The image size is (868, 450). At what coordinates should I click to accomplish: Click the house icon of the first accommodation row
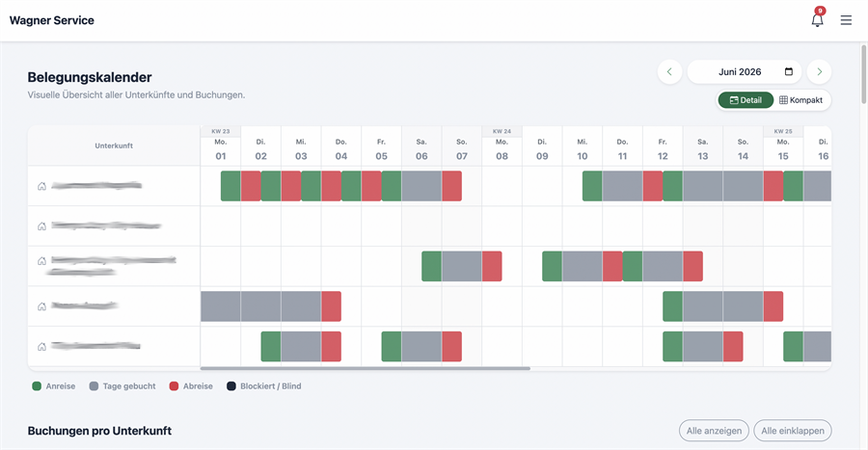(41, 186)
